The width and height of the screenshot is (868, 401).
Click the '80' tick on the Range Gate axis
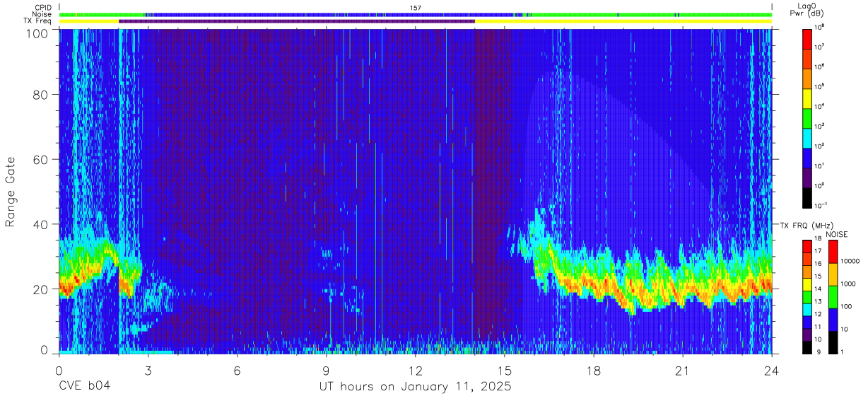42,95
